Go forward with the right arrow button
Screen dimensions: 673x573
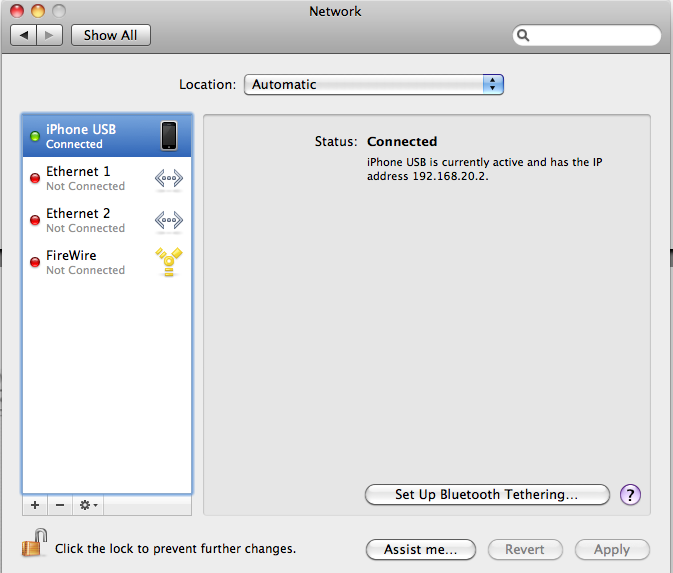pyautogui.click(x=50, y=35)
